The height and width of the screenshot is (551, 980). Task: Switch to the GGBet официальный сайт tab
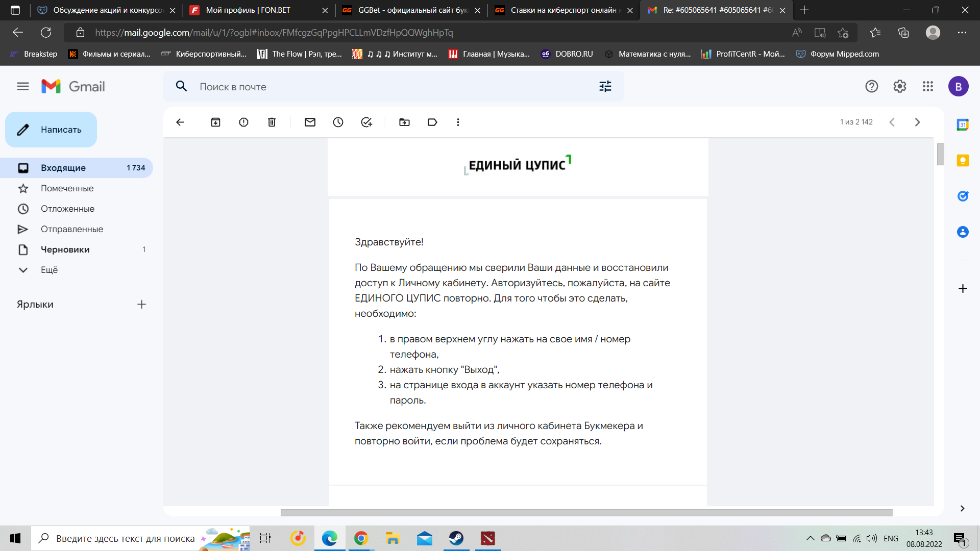pyautogui.click(x=411, y=10)
